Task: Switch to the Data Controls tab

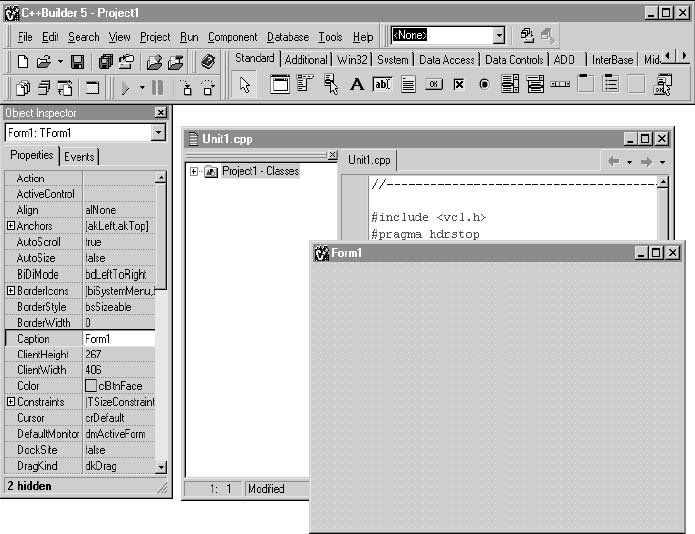Action: [514, 60]
